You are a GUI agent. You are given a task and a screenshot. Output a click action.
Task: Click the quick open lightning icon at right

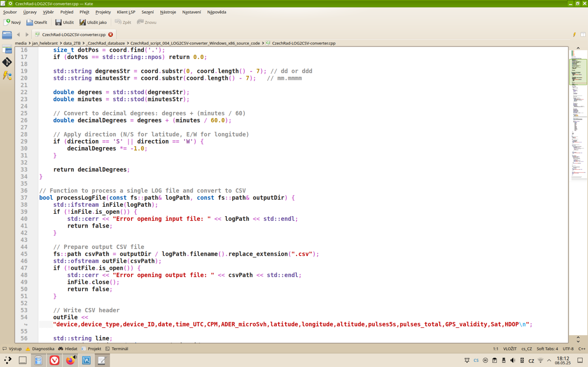click(x=574, y=35)
